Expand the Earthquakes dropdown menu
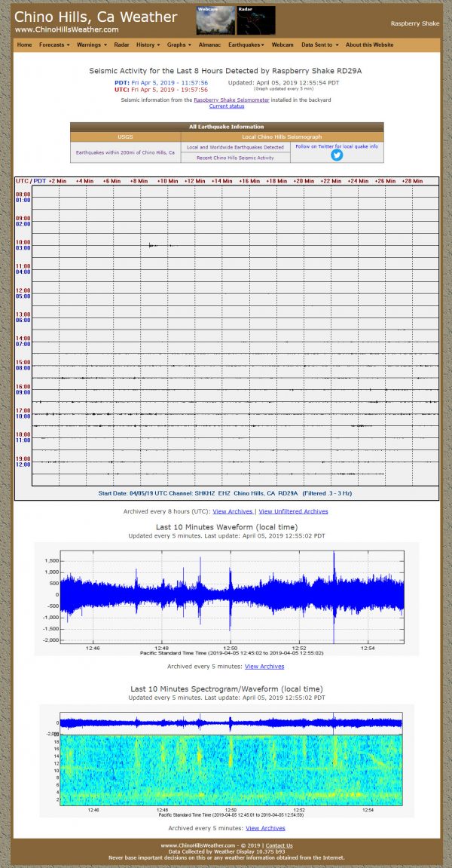 [246, 44]
